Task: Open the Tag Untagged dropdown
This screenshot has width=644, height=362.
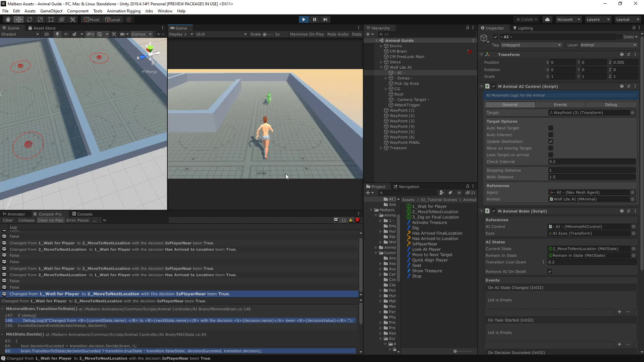Action: (x=531, y=45)
